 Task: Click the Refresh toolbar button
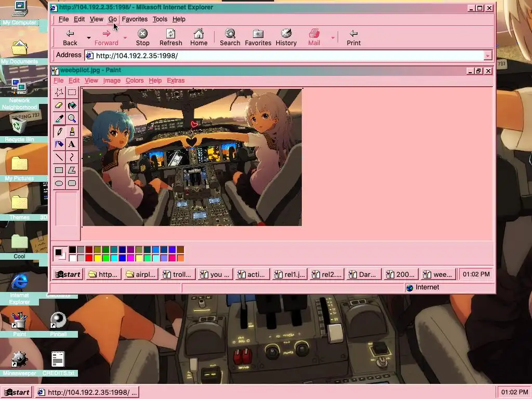click(x=170, y=37)
